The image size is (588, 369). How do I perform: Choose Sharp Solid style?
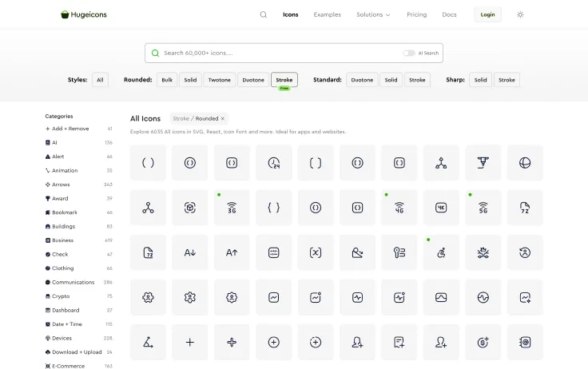pos(480,80)
